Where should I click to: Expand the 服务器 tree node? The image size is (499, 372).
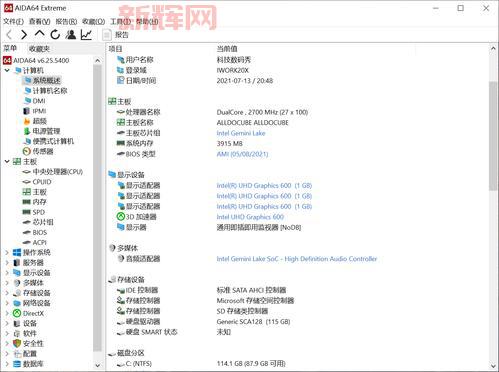(x=7, y=263)
